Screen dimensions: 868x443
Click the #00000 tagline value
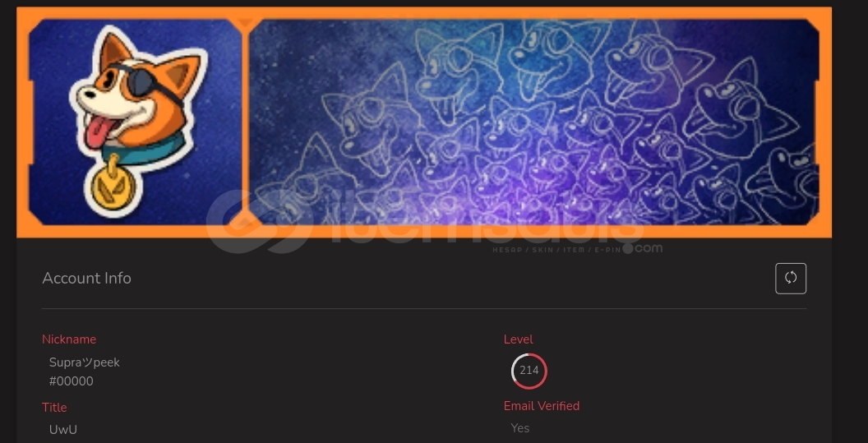point(71,381)
